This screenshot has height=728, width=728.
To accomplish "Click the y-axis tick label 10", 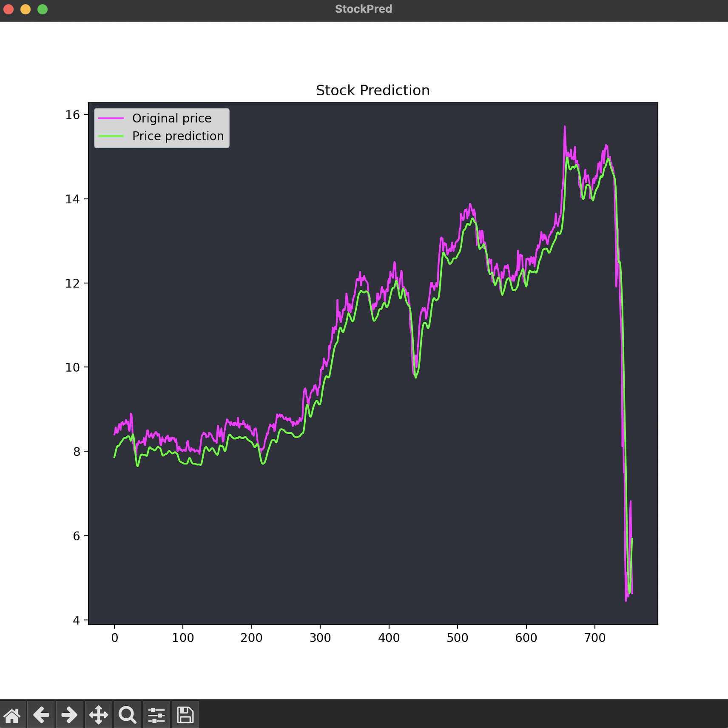I will click(x=72, y=367).
